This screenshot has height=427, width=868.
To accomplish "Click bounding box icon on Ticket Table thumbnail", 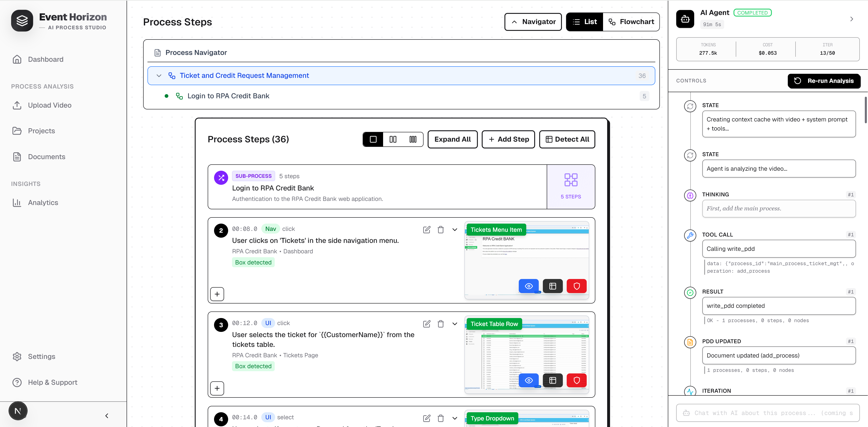I will [553, 380].
